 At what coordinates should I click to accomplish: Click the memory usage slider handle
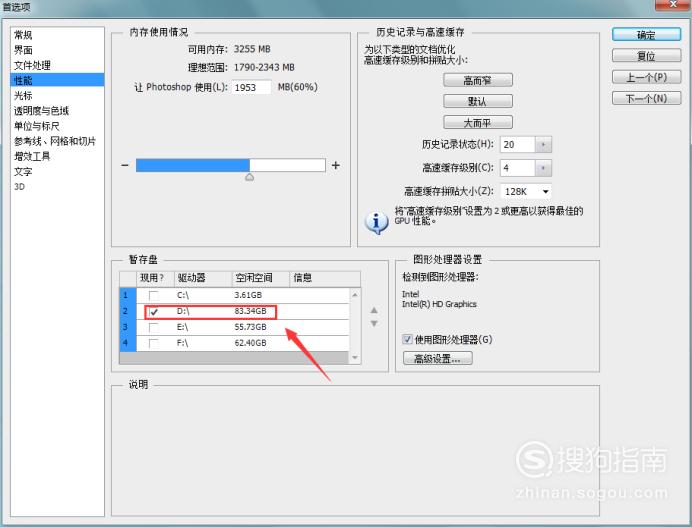(249, 177)
